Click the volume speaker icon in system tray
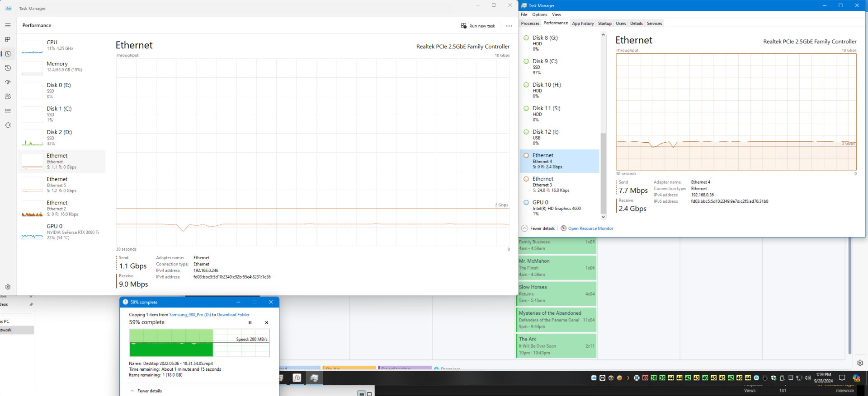Viewport: 868px width, 396px height. (x=807, y=378)
